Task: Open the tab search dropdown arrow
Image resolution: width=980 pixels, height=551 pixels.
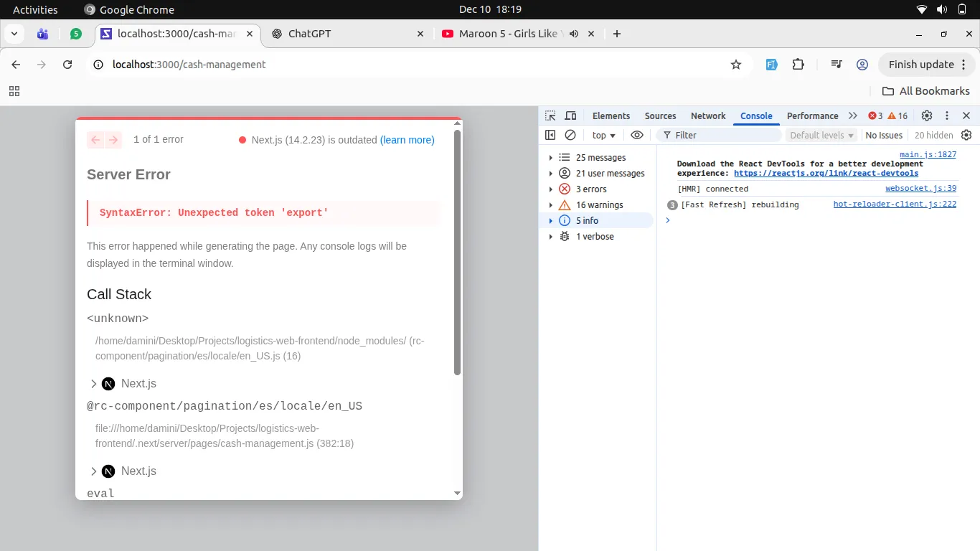Action: pos(14,34)
